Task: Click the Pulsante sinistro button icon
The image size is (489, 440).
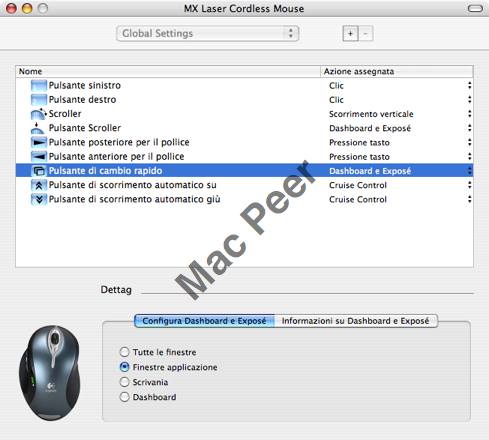Action: tap(39, 85)
